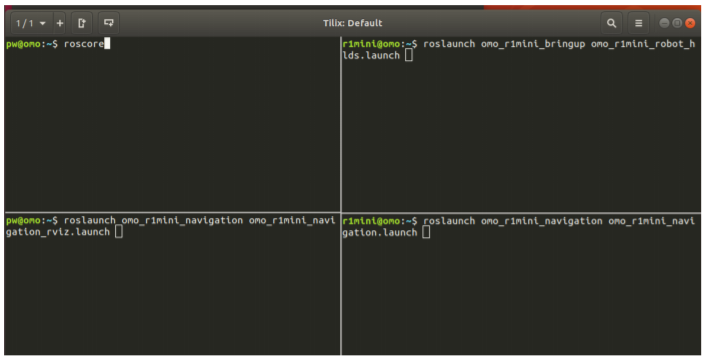Viewport: 706px width, 360px height.
Task: Click 'gation.launch' text in bottom-right terminal
Action: click(x=380, y=233)
